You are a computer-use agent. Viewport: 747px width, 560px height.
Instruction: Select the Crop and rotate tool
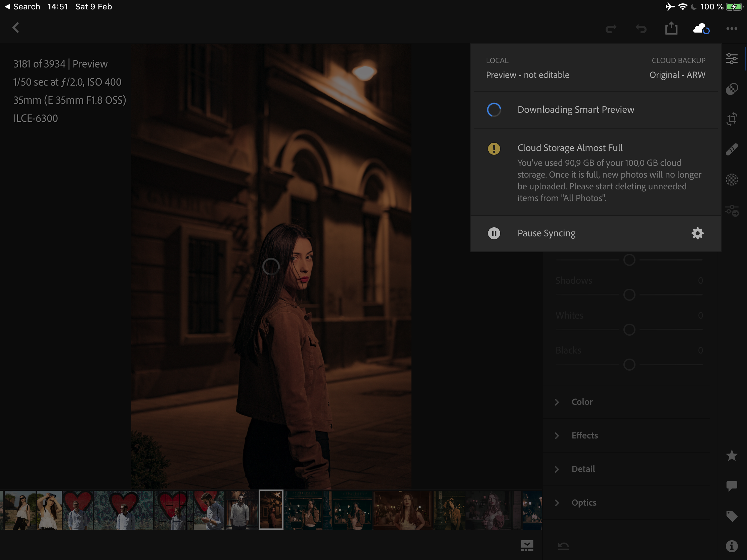[x=732, y=119]
